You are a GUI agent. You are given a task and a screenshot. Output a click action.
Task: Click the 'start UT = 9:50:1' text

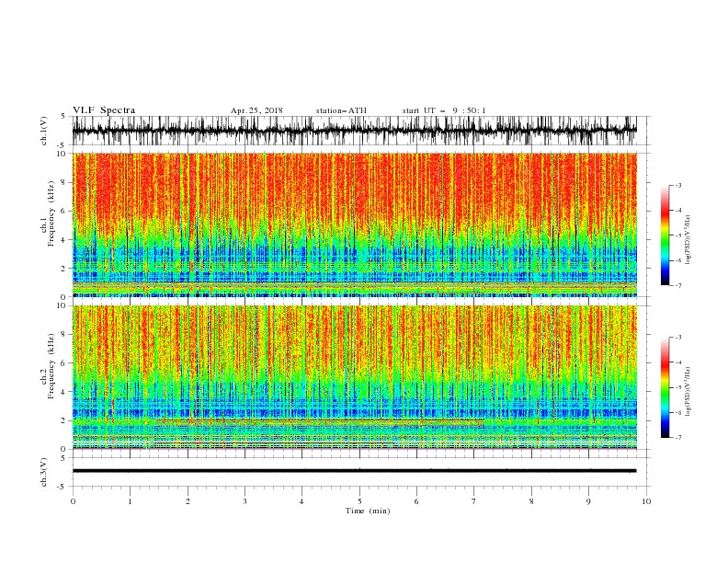tap(444, 110)
